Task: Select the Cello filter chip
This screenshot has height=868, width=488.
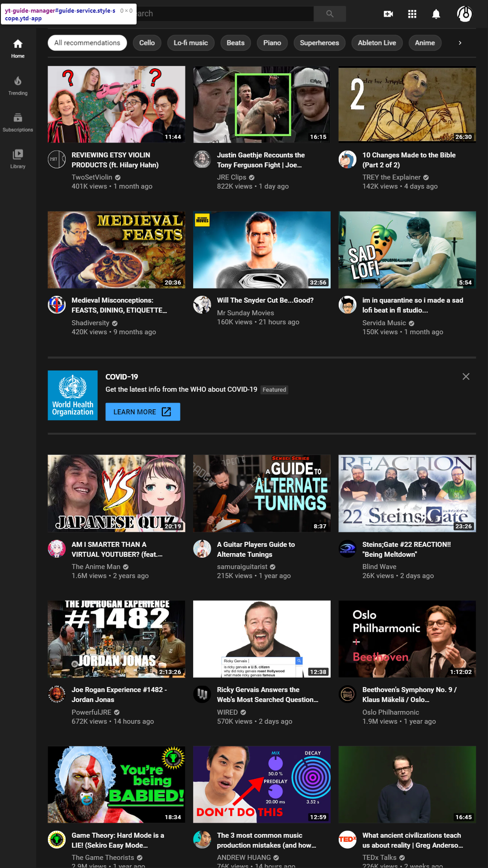Action: [147, 43]
